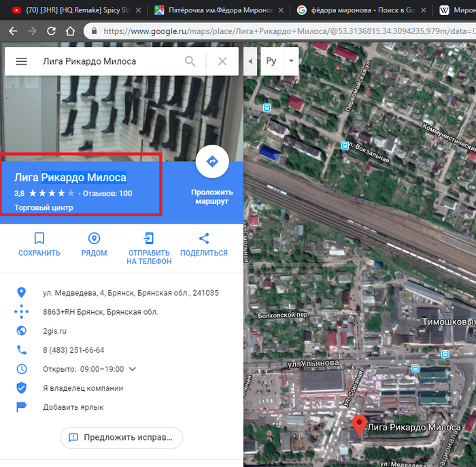
Task: Open the 2gis.ru website link
Action: tap(55, 331)
